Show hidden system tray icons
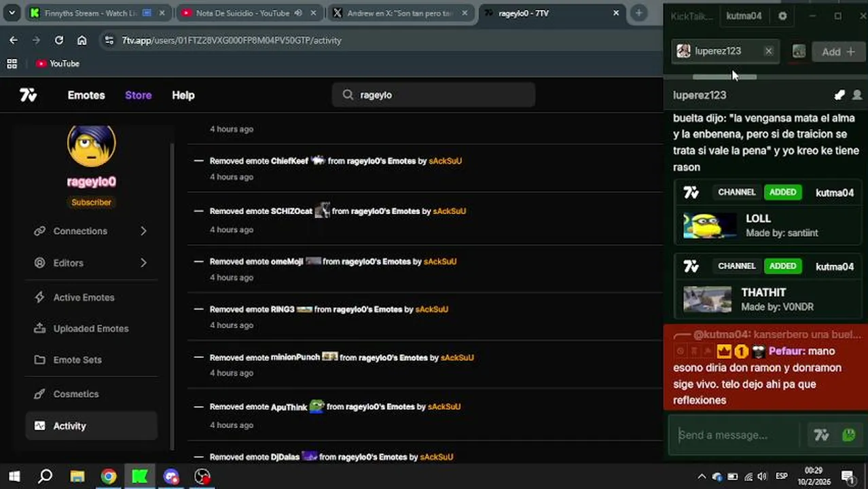Image resolution: width=868 pixels, height=489 pixels. (702, 476)
